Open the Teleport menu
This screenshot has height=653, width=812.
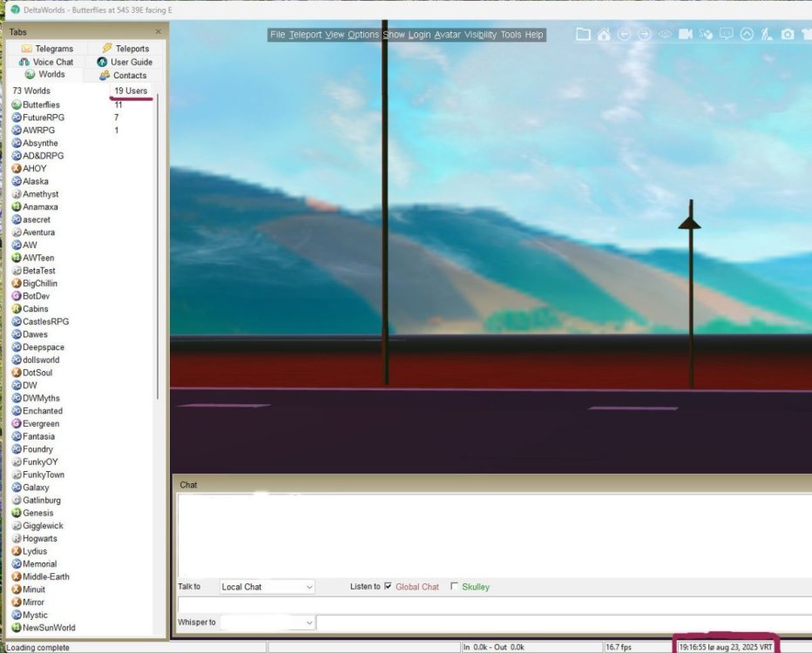coord(305,35)
